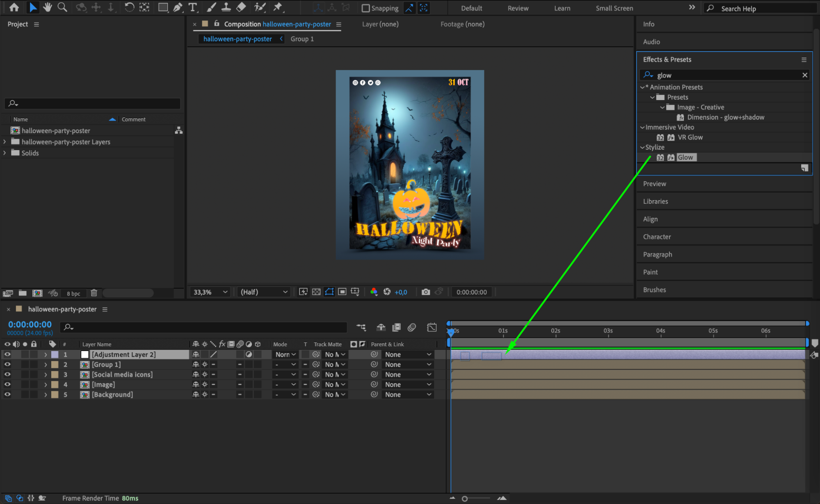Viewport: 820px width, 504px height.
Task: Open the Character panel
Action: [x=657, y=237]
